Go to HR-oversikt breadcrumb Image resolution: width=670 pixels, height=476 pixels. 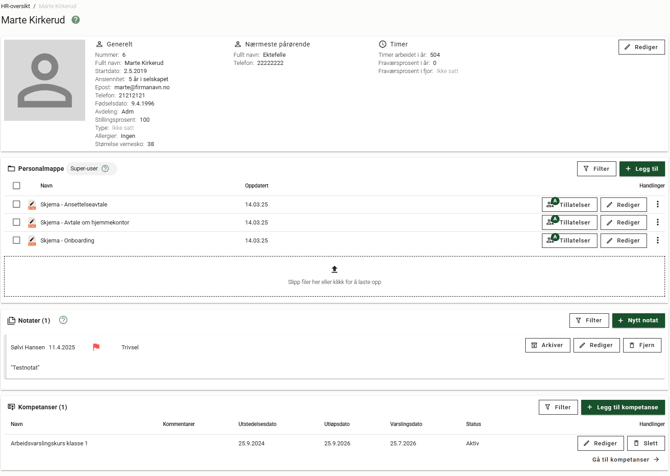(x=15, y=6)
